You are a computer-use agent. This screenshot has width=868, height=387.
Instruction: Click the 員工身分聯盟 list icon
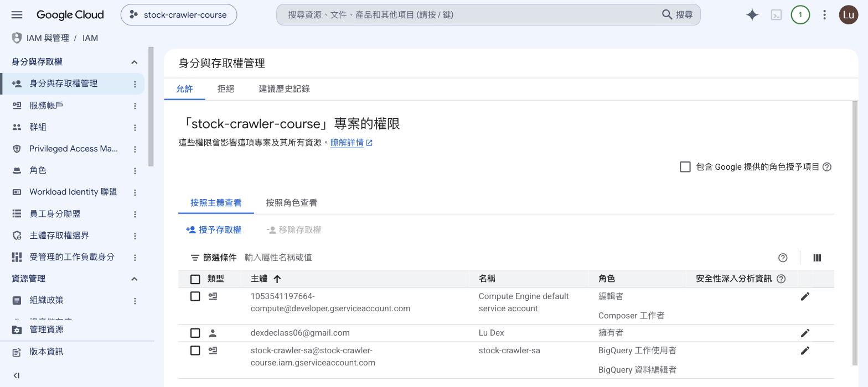pyautogui.click(x=17, y=213)
